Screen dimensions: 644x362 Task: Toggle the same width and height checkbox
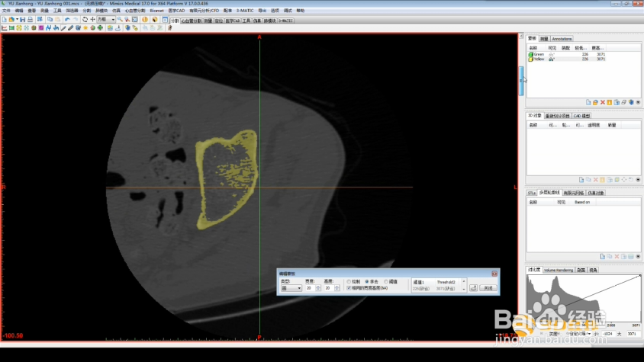pos(349,288)
